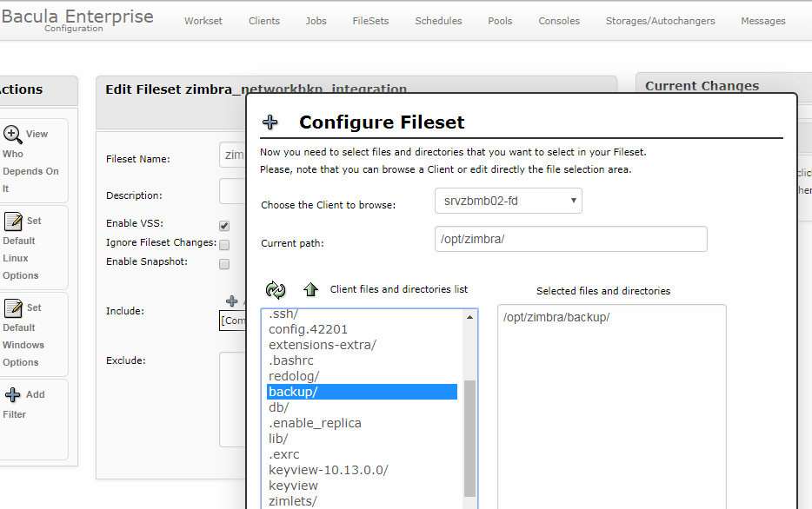This screenshot has height=509, width=812.
Task: Click the plus icon beside Configure Fileset title
Action: [x=270, y=122]
